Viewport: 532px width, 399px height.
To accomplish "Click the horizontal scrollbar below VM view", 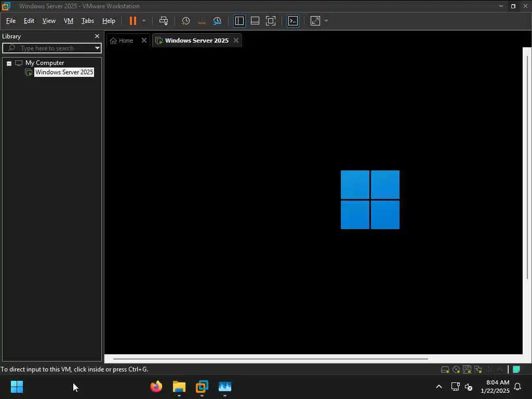I will coord(270,358).
